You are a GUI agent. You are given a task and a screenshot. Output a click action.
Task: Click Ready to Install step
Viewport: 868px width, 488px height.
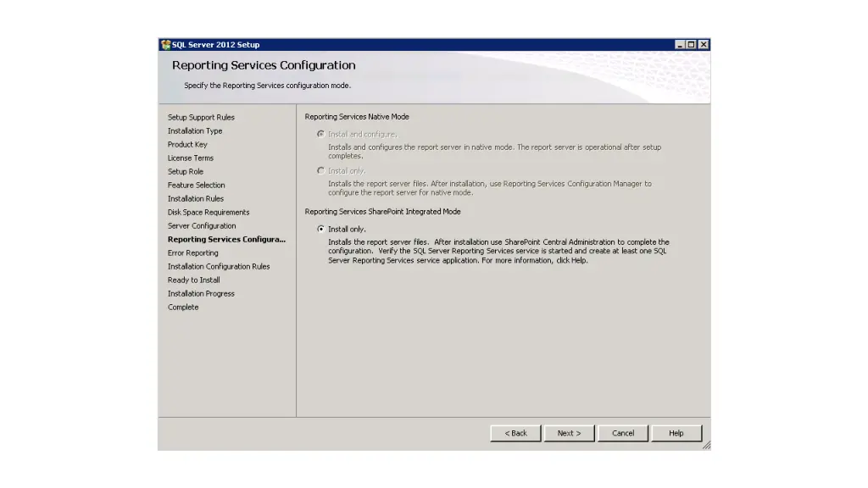coord(193,280)
